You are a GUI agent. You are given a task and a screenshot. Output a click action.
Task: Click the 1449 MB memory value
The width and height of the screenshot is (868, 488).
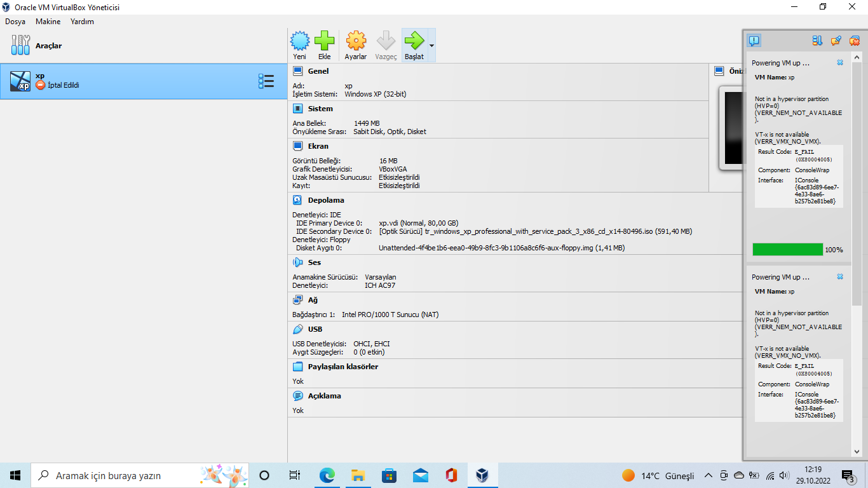pyautogui.click(x=367, y=123)
